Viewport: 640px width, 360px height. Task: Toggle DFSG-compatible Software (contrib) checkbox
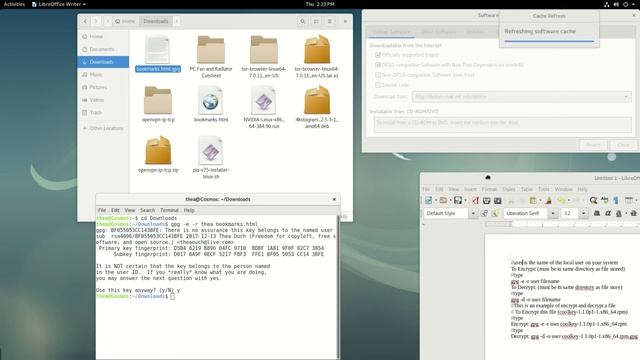click(378, 65)
